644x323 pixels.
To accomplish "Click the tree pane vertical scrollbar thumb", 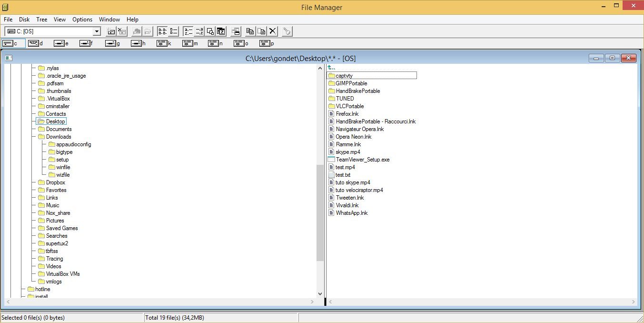I will (x=320, y=212).
